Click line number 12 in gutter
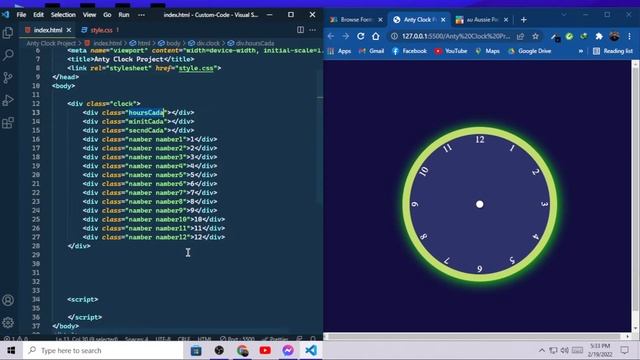The width and height of the screenshot is (640, 360). click(x=36, y=104)
